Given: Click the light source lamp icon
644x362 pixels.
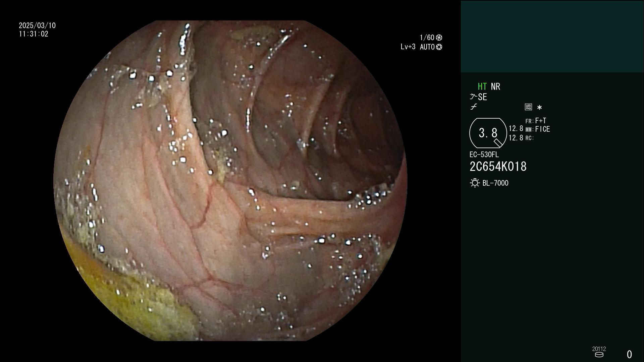Looking at the screenshot, I should (475, 183).
